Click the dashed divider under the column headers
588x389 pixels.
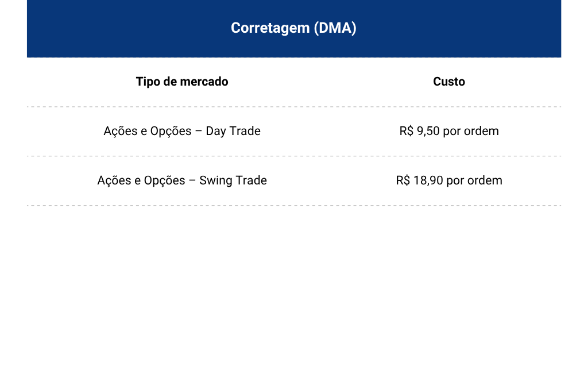(x=294, y=107)
